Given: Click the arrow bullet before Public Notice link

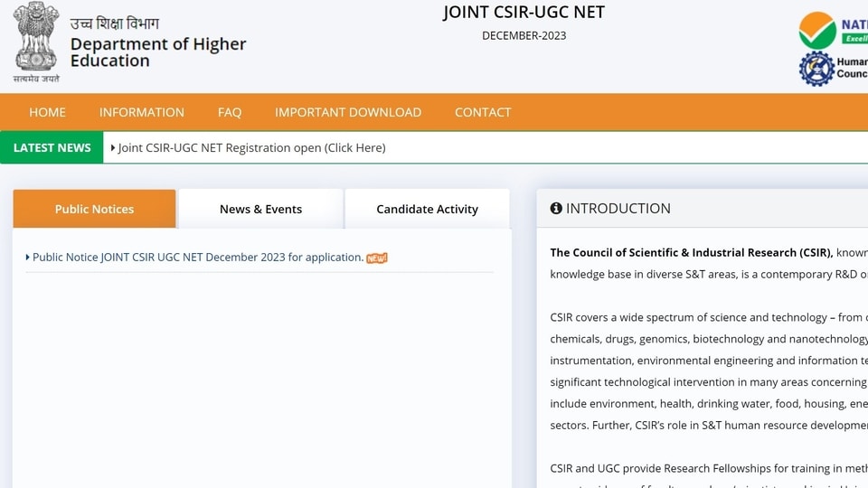Looking at the screenshot, I should click(28, 258).
